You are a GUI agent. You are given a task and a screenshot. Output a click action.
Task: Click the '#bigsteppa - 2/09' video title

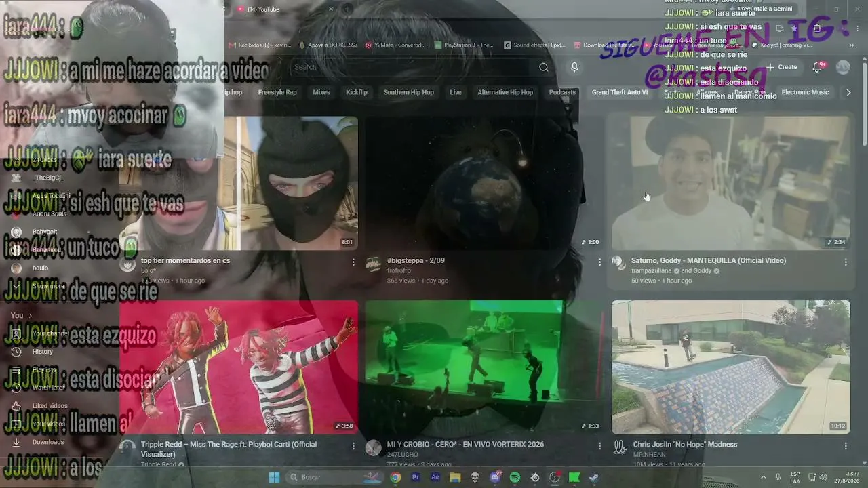(x=416, y=260)
